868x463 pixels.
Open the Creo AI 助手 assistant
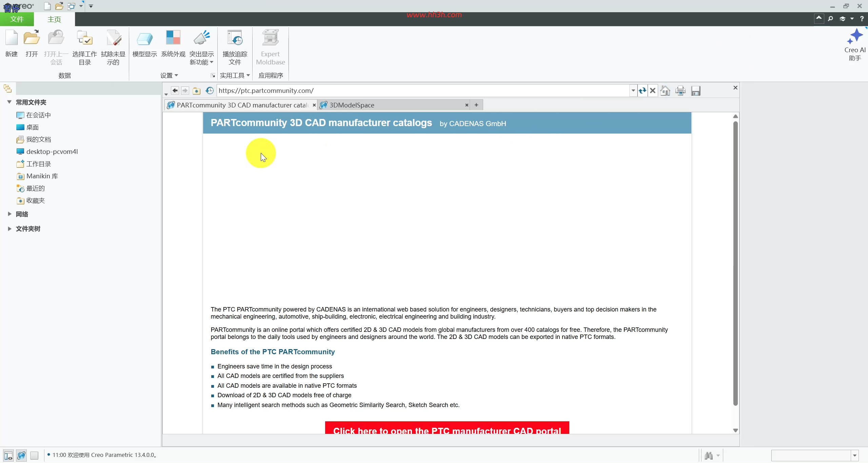coord(854,45)
